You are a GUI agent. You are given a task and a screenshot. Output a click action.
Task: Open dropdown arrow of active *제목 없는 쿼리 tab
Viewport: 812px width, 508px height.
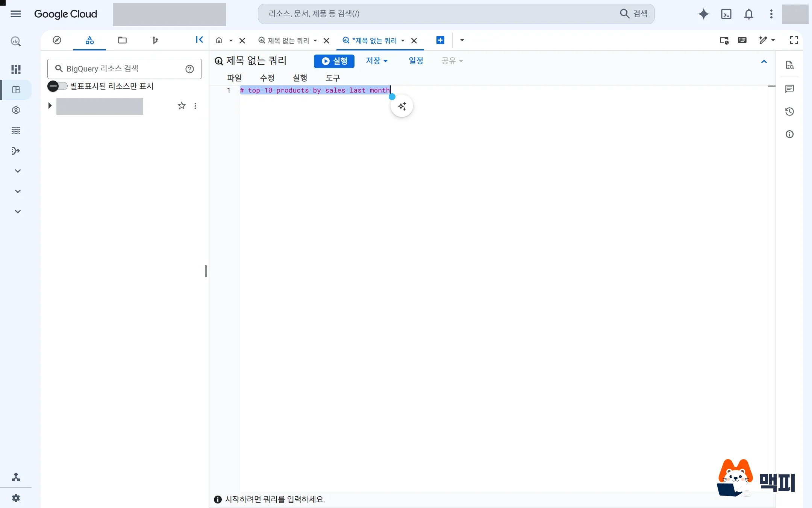point(403,41)
